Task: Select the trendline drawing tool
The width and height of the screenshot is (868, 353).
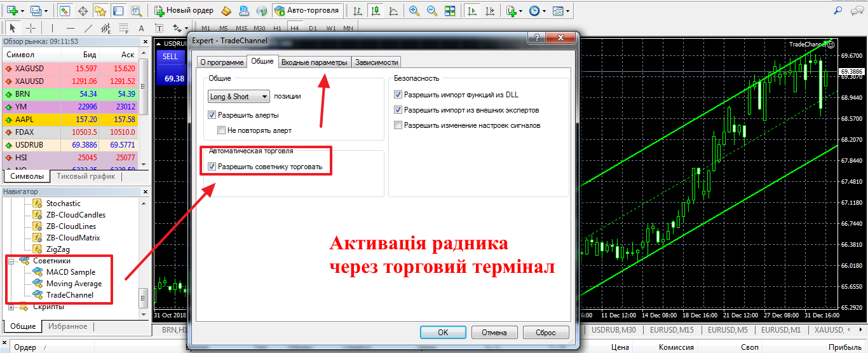Action: (x=88, y=28)
